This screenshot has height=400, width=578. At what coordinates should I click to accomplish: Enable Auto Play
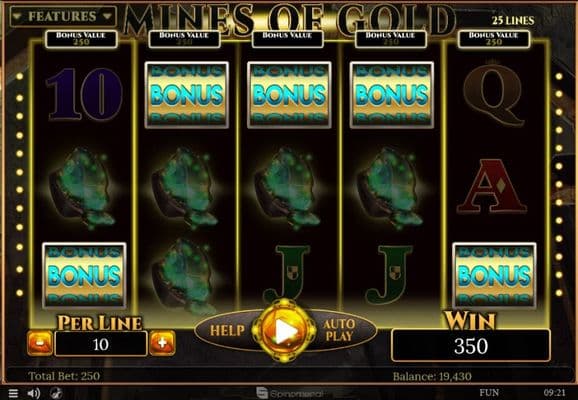[339, 330]
